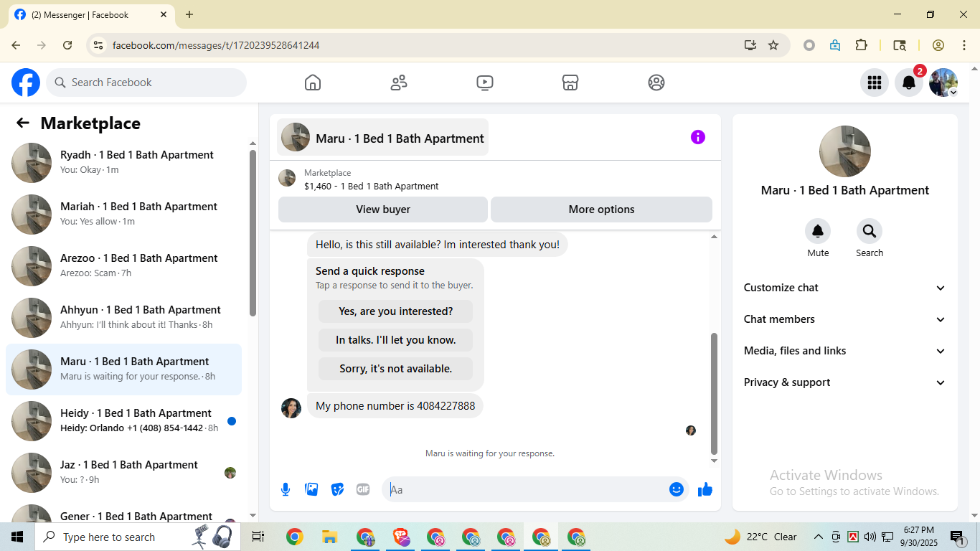Focus the Search Facebook box
980x551 pixels.
tap(146, 83)
